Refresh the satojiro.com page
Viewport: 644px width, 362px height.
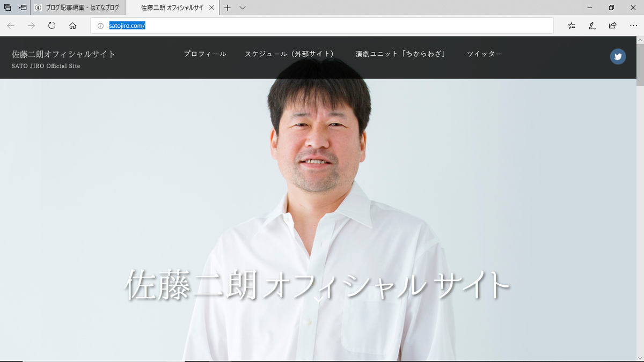52,25
